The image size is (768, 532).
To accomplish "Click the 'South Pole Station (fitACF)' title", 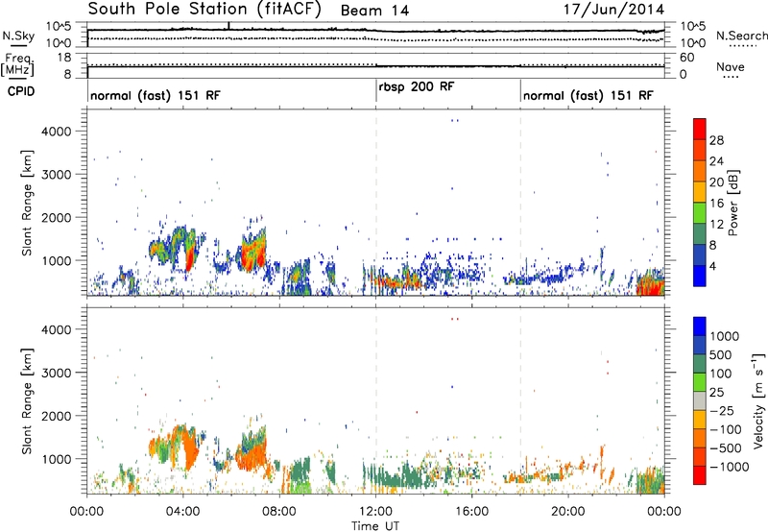I will click(204, 10).
